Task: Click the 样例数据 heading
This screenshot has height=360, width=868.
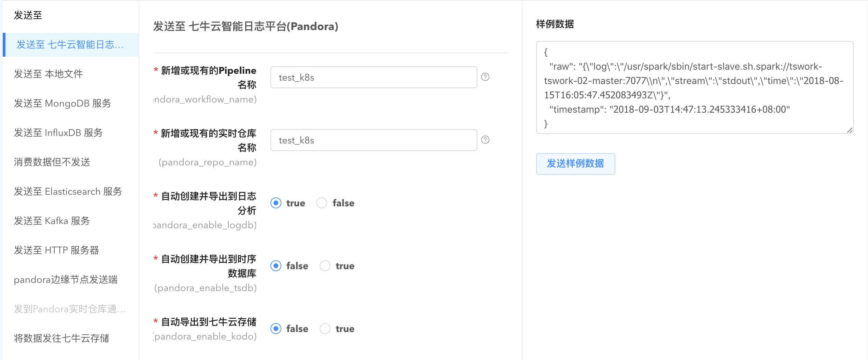Action: pos(555,24)
